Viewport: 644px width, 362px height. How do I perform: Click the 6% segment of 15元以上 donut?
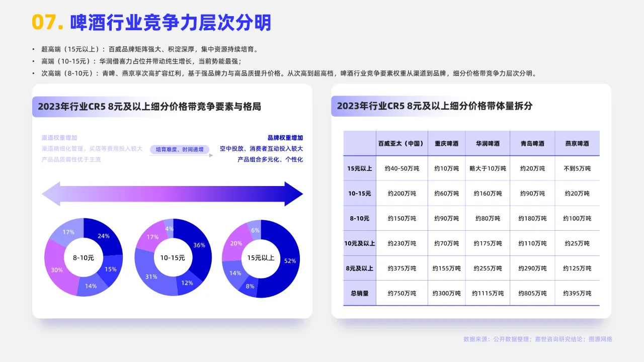[255, 230]
